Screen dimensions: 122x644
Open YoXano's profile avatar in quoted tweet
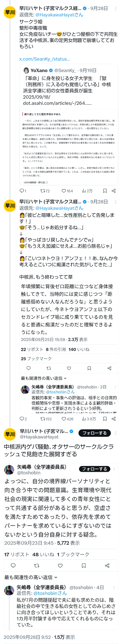pyautogui.click(x=26, y=70)
